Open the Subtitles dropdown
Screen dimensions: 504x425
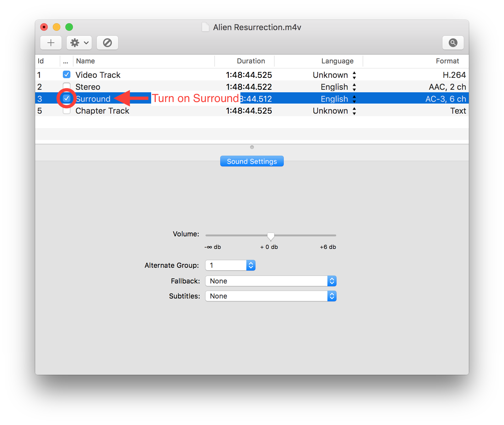coord(271,296)
